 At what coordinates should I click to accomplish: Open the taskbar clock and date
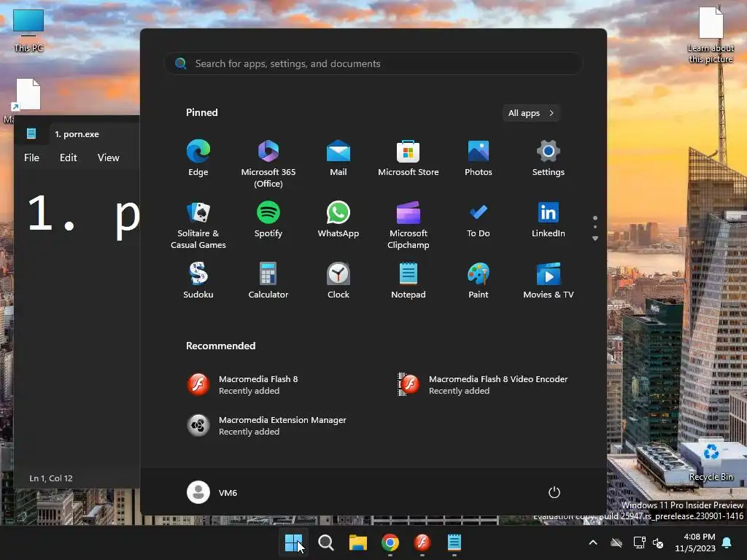(695, 542)
